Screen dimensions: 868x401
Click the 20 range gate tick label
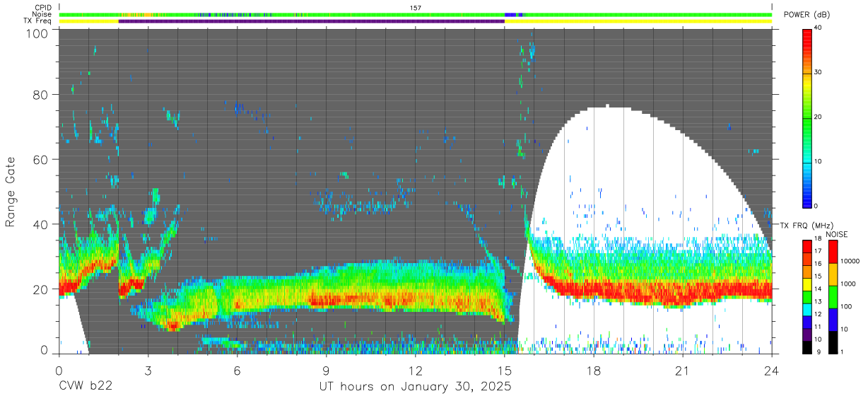point(40,289)
